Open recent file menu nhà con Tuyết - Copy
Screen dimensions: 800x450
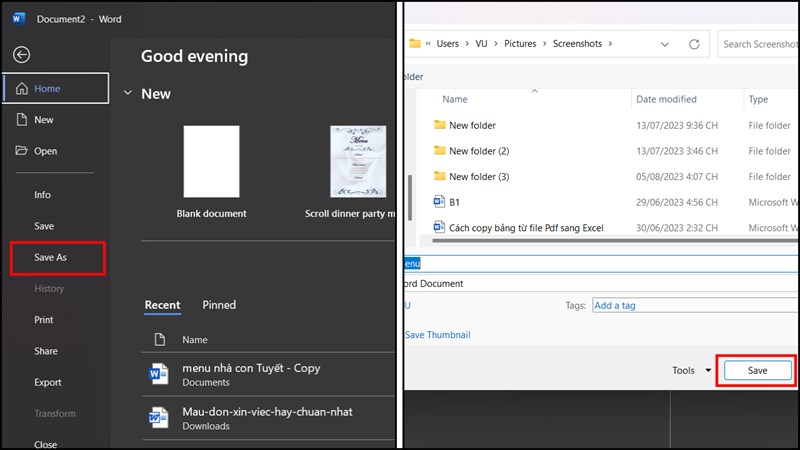268,374
